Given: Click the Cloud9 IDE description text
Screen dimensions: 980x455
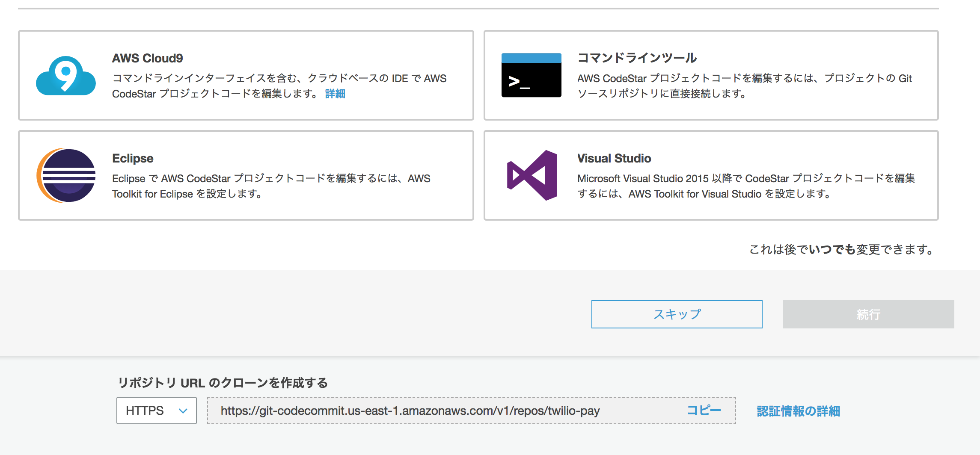Looking at the screenshot, I should click(279, 86).
